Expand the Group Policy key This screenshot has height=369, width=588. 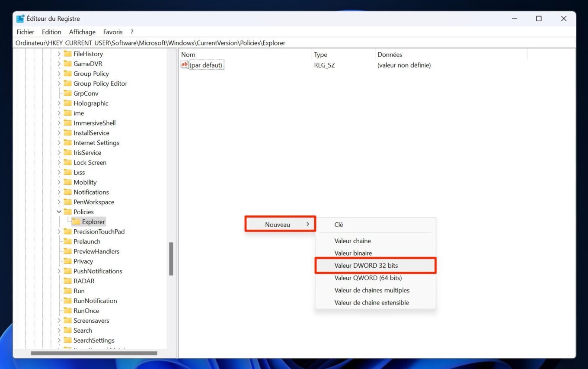pyautogui.click(x=59, y=74)
